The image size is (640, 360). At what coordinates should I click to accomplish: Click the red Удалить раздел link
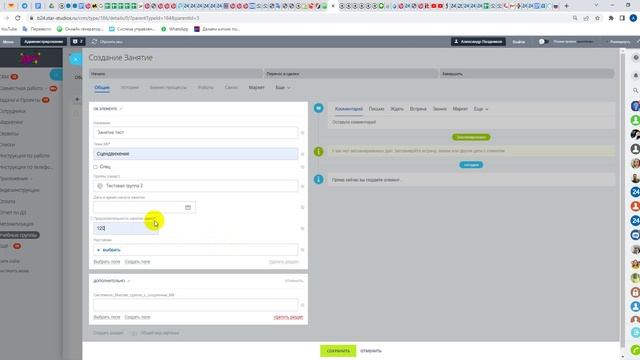pos(288,317)
